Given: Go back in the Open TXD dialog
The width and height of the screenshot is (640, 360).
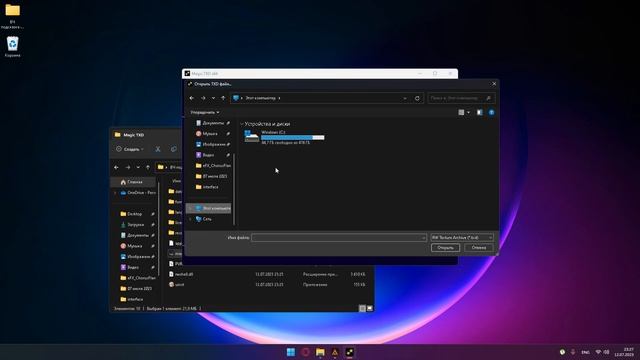Looking at the screenshot, I should [x=192, y=98].
